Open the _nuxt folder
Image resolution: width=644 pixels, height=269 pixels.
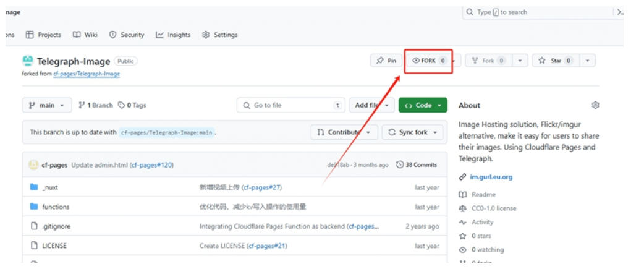pyautogui.click(x=50, y=187)
